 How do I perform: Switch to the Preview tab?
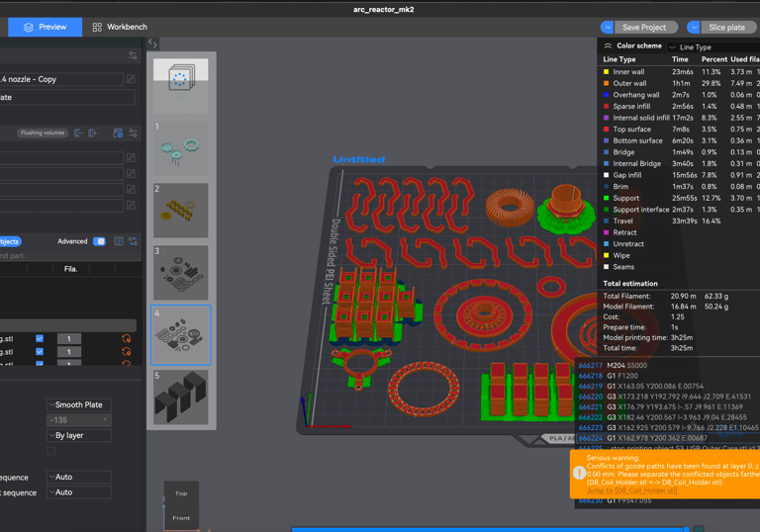point(46,27)
